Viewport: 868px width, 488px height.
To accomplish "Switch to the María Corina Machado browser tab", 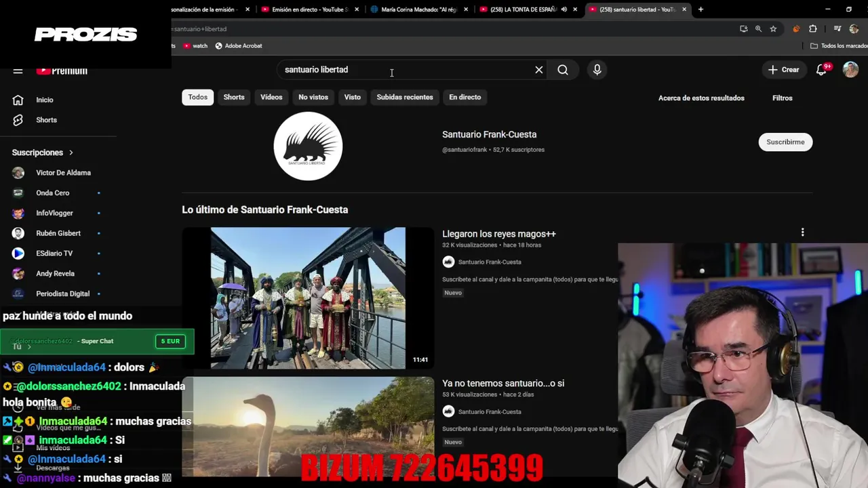I will pos(420,9).
